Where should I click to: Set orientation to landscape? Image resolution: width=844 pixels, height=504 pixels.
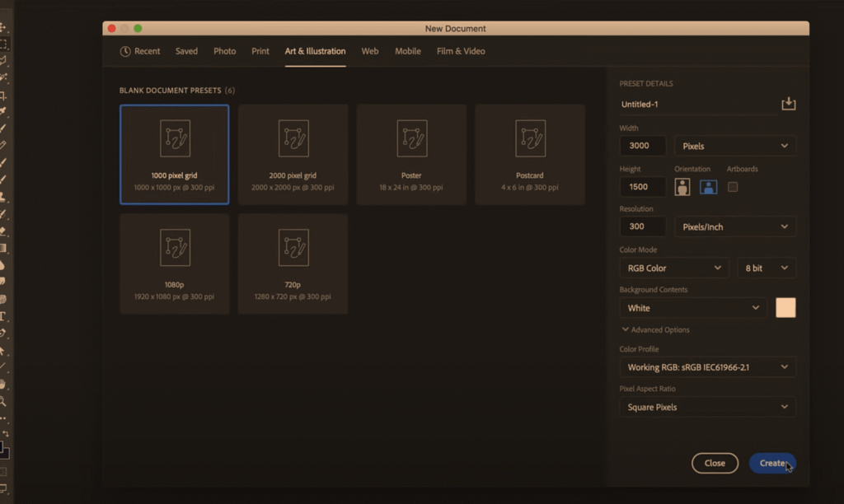pos(708,187)
